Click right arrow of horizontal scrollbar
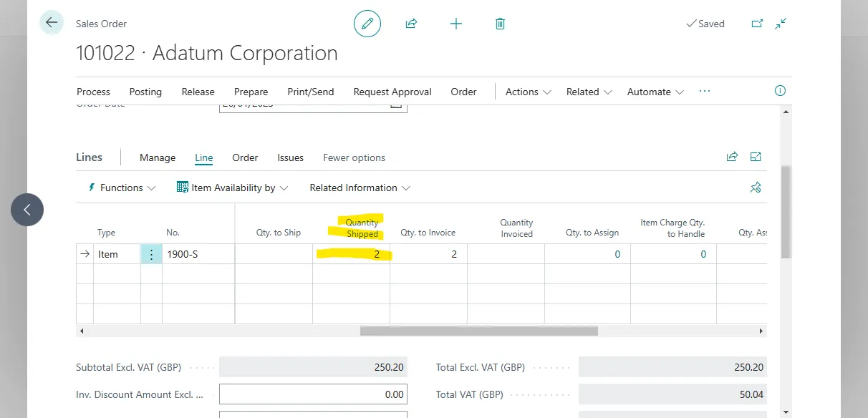 [761, 331]
